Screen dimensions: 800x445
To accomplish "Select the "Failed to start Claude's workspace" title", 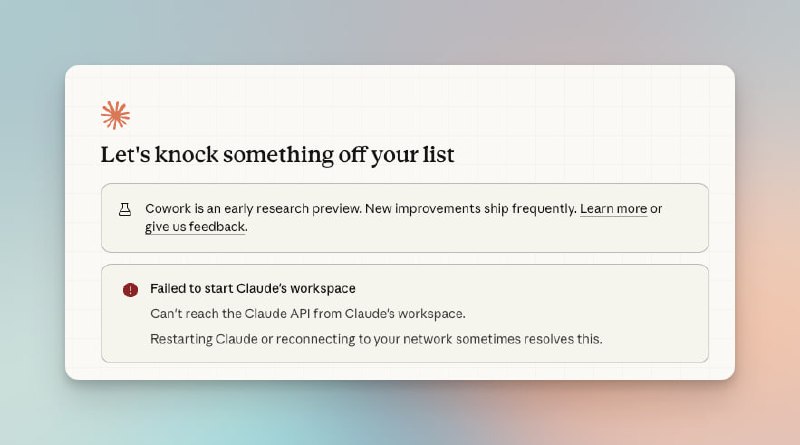I will pyautogui.click(x=252, y=289).
